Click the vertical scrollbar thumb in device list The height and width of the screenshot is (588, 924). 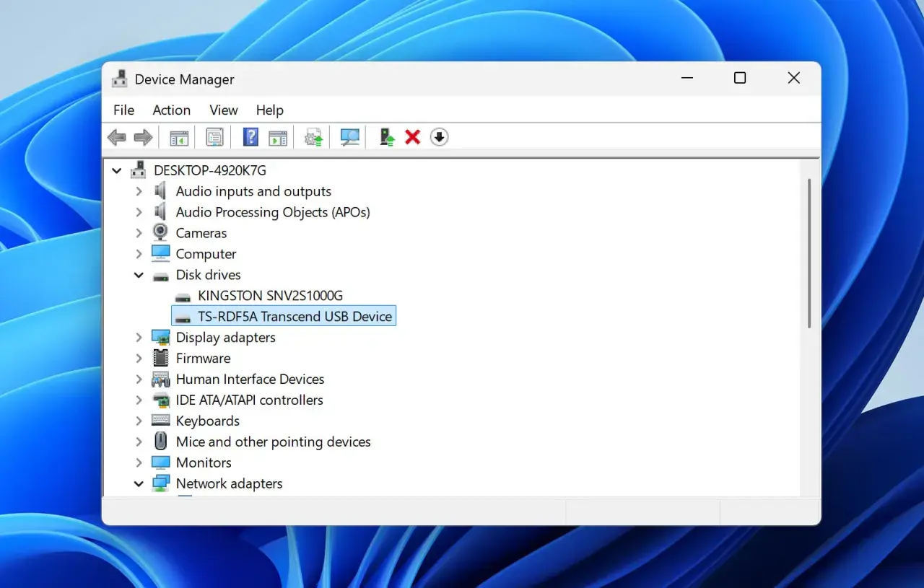(809, 253)
